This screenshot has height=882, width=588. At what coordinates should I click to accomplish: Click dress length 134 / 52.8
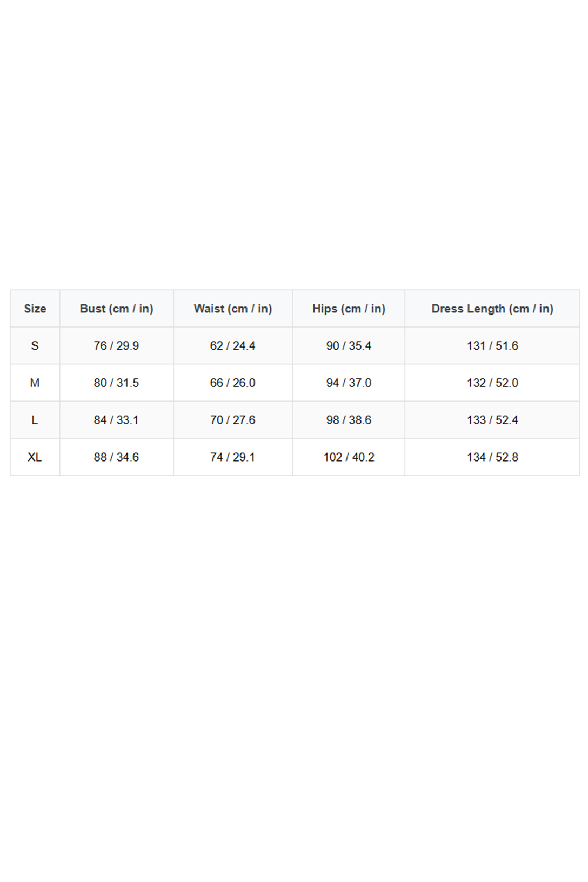pos(492,457)
